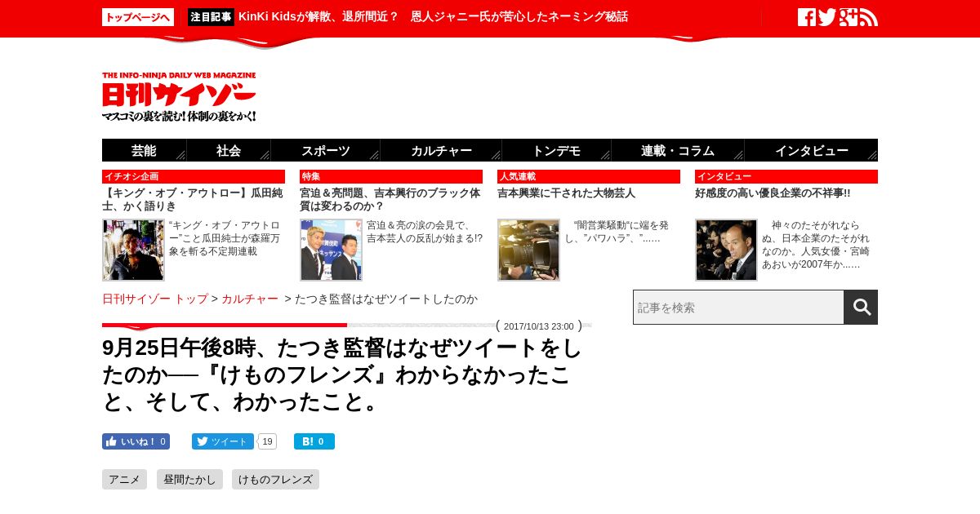Focus the 記事を検索 search field
Image resolution: width=980 pixels, height=514 pixels.
(738, 308)
